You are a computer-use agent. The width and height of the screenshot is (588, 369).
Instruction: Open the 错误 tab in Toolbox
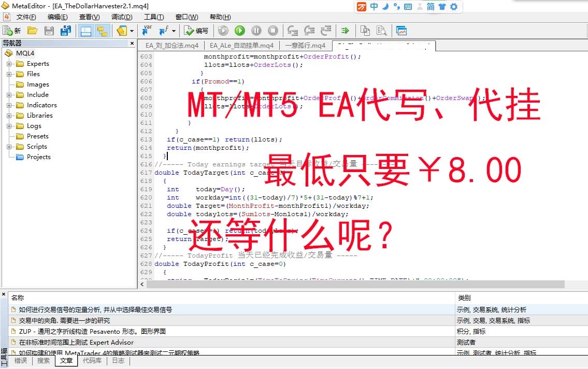(x=21, y=360)
